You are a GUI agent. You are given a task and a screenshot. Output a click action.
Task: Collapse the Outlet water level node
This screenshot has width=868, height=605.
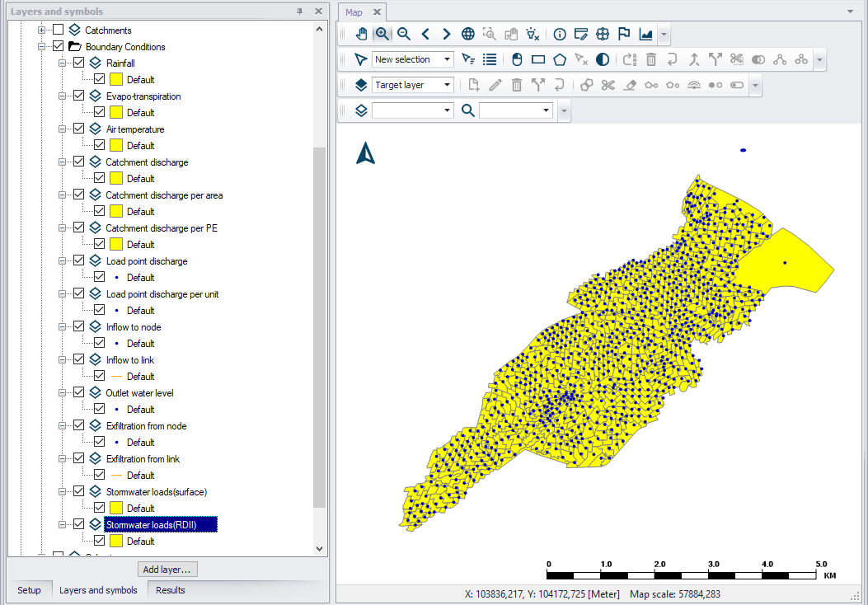pos(62,393)
